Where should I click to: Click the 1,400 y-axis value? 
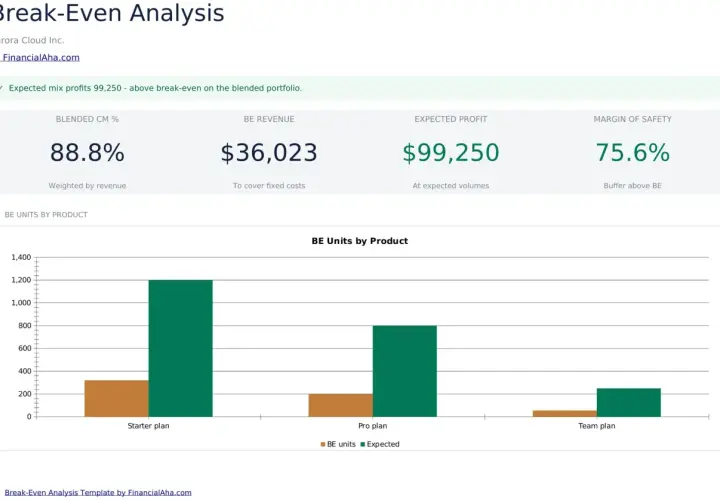pos(21,257)
